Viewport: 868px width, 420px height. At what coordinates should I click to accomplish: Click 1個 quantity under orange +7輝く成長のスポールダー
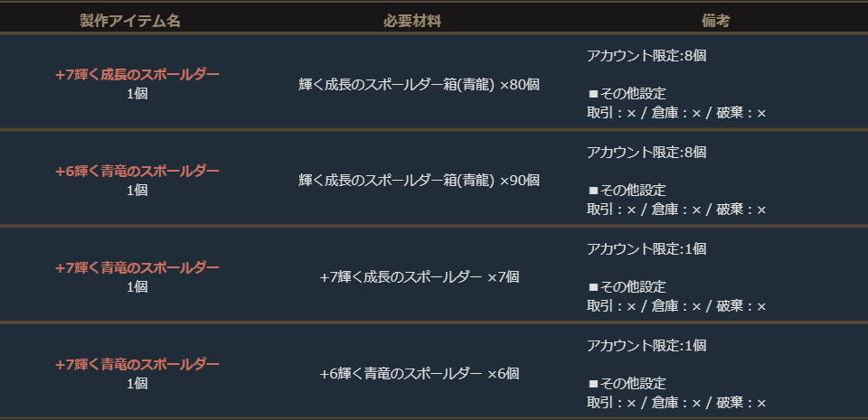[x=137, y=94]
